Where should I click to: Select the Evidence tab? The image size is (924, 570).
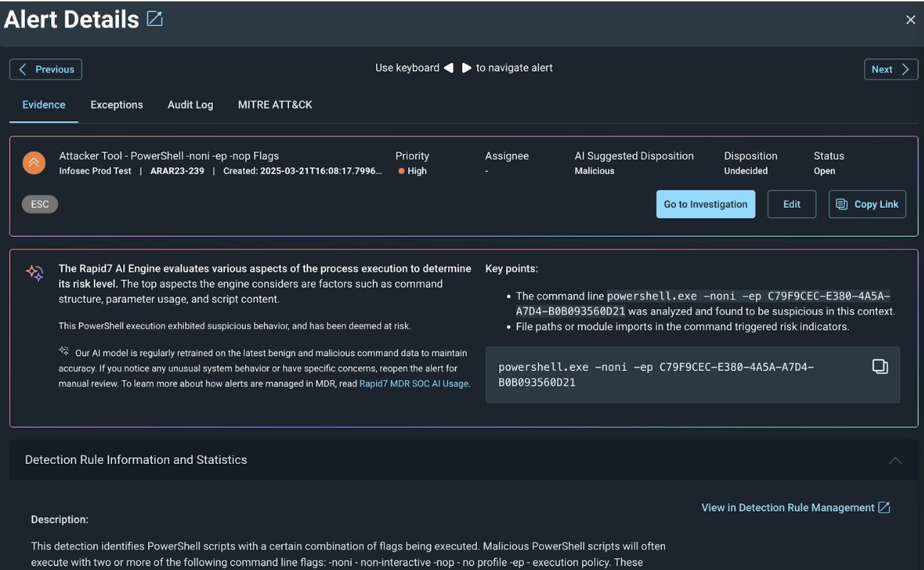pyautogui.click(x=44, y=105)
